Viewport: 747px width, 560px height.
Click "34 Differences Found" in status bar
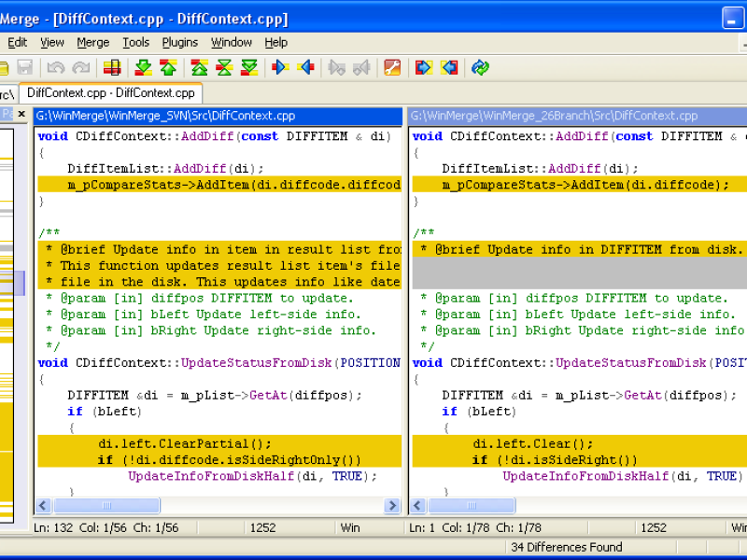click(x=567, y=547)
